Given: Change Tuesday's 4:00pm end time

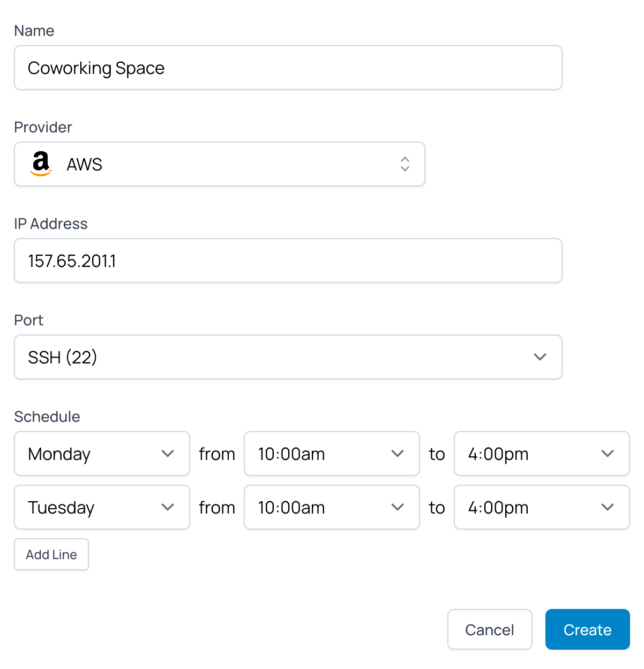Looking at the screenshot, I should coord(542,507).
